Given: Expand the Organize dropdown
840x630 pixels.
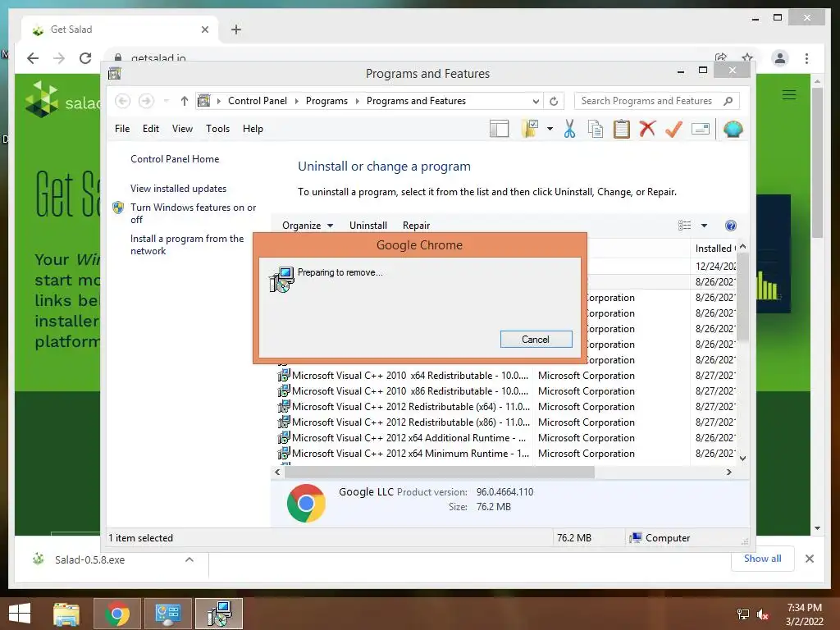Looking at the screenshot, I should point(308,226).
